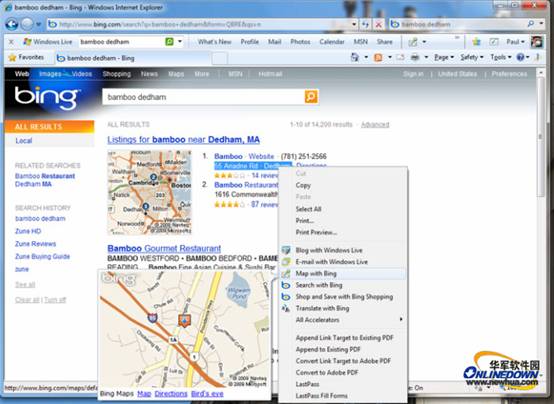The image size is (554, 404).
Task: Choose Map with Bing in context menu
Action: coord(342,273)
